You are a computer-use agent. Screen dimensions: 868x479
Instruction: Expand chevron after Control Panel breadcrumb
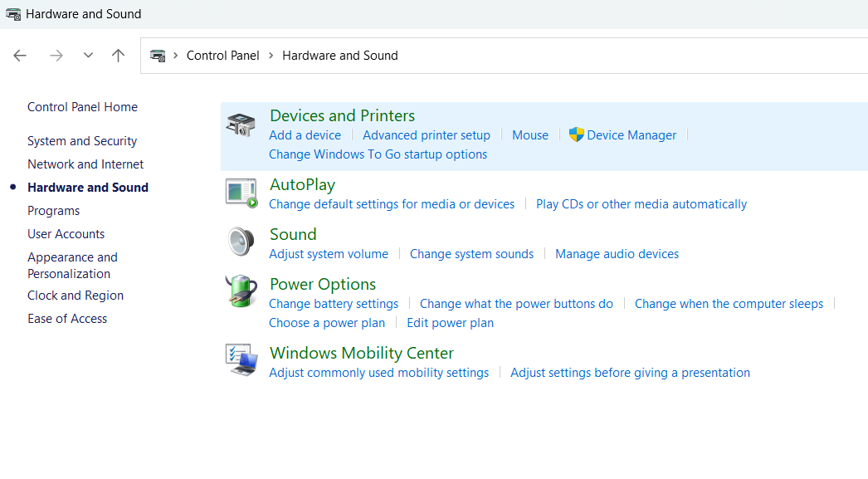click(x=271, y=56)
